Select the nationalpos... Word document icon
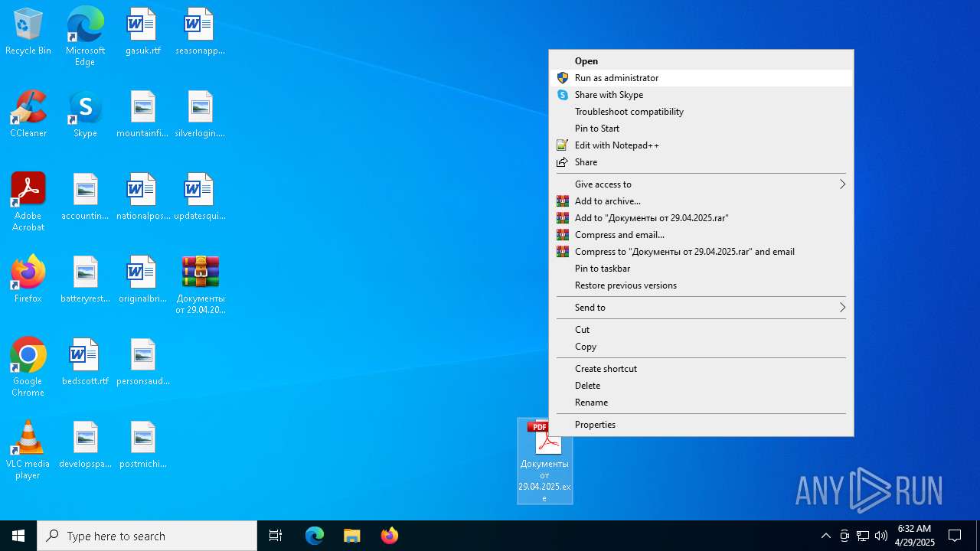Screen dimensions: 980x551 click(x=142, y=197)
